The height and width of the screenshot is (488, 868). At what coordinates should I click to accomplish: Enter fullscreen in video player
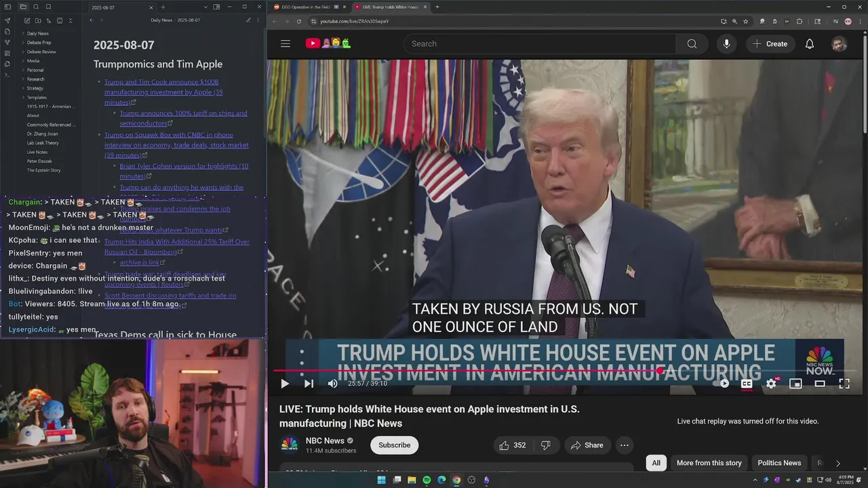(x=844, y=384)
